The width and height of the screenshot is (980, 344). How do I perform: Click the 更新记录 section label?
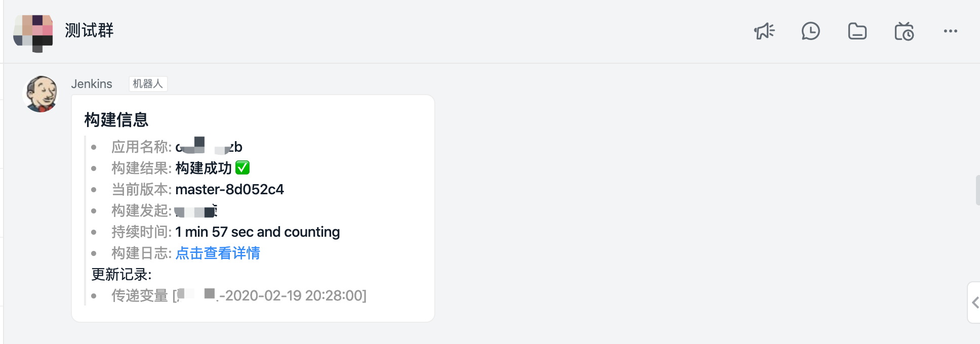coord(121,274)
